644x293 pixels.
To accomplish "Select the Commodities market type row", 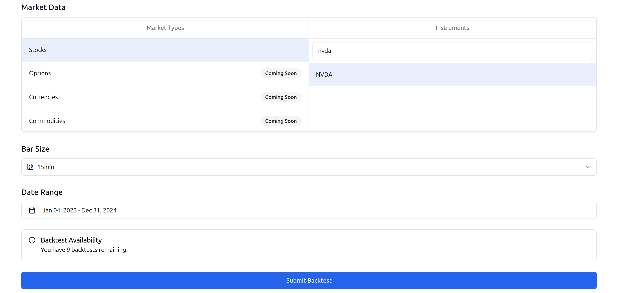I will 165,121.
